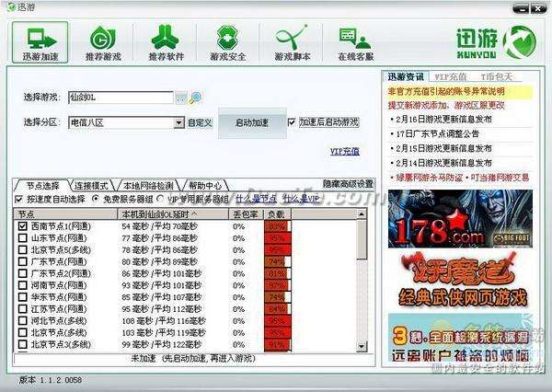Screen dimensions: 552x392
Task: Open the 迅游加速 toolbar icon
Action: [40, 42]
